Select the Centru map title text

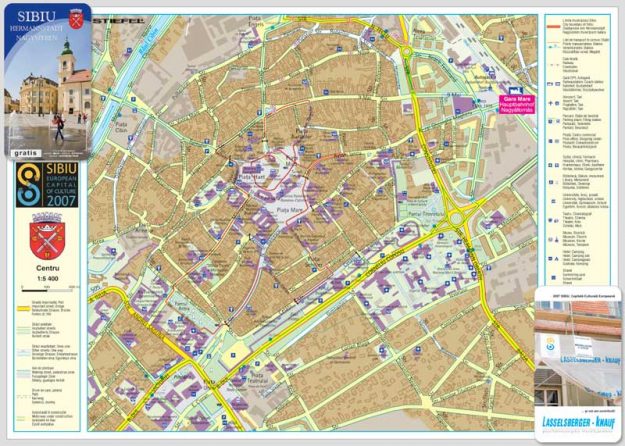pyautogui.click(x=47, y=270)
